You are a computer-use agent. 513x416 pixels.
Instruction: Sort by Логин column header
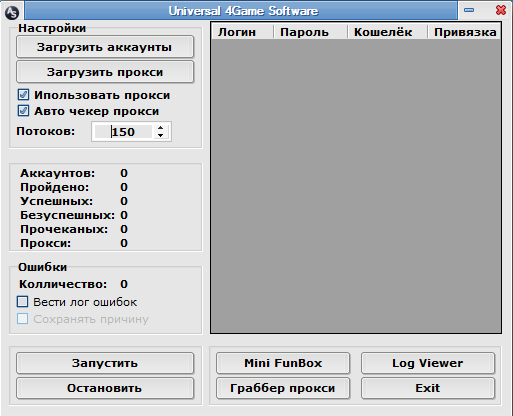242,32
